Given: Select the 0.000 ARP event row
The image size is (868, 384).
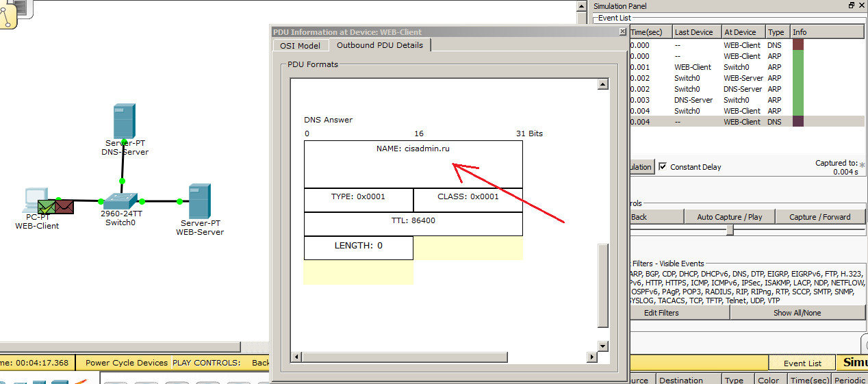Looking at the screenshot, I should (746, 56).
